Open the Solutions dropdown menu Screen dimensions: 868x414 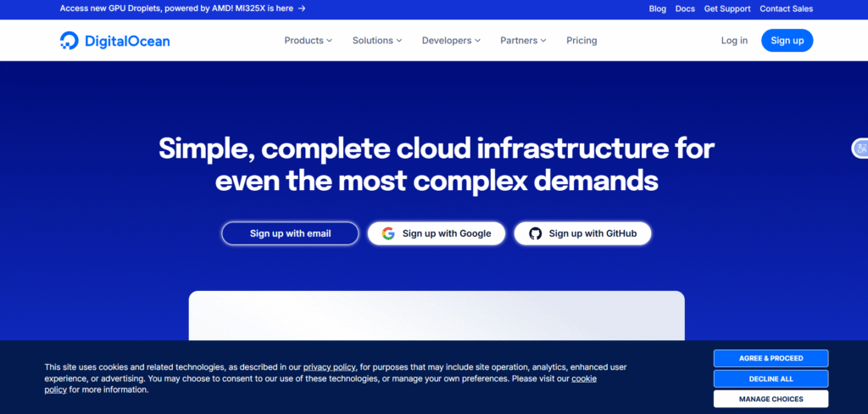(376, 41)
